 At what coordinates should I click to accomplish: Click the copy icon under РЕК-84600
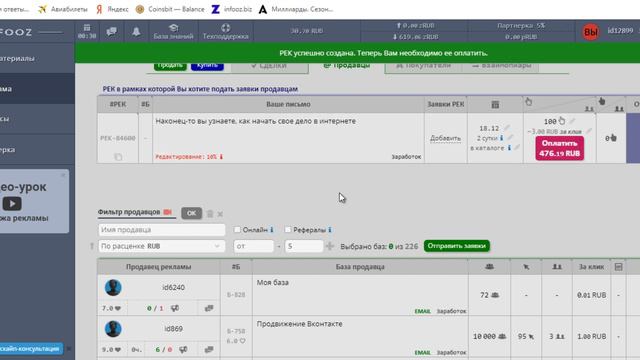pyautogui.click(x=118, y=157)
